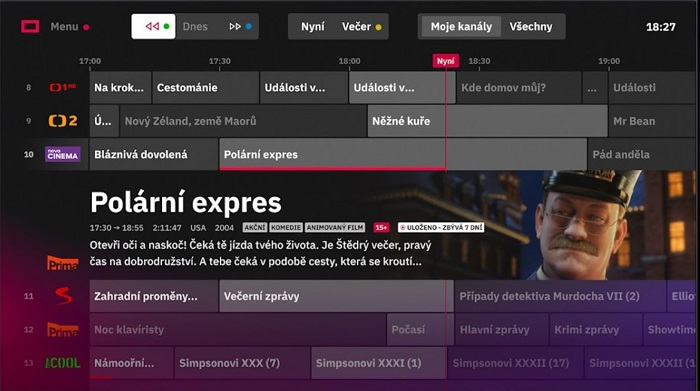Viewport: 700px width, 391px height.
Task: Open the Večerní zprávy program
Action: [x=337, y=296]
